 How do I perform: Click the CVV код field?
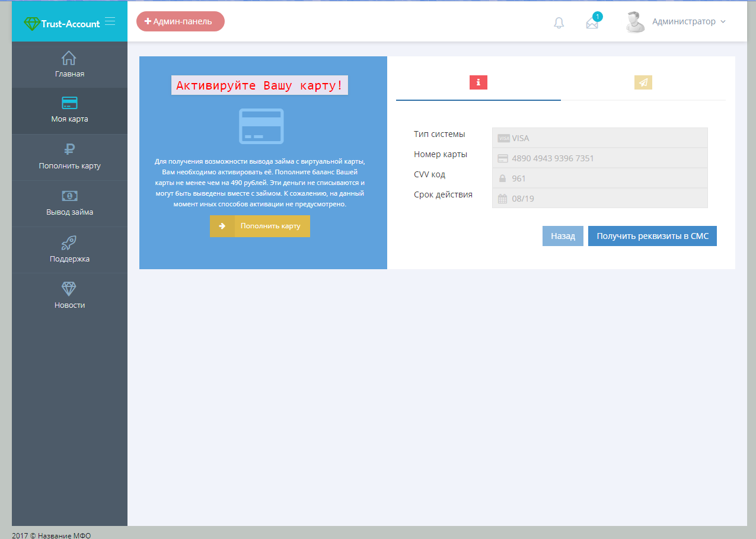(599, 178)
